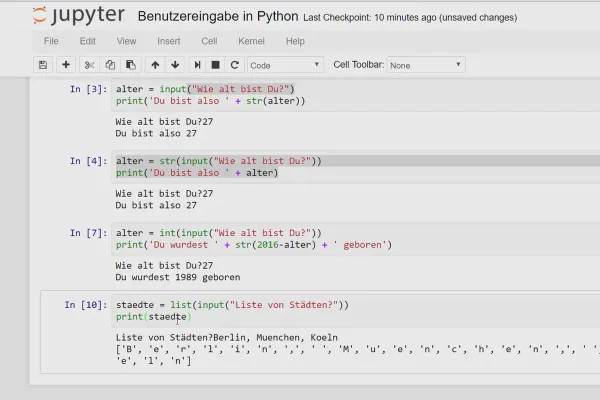The image size is (600, 400).
Task: Cut selected cell with scissors icon
Action: coord(90,65)
